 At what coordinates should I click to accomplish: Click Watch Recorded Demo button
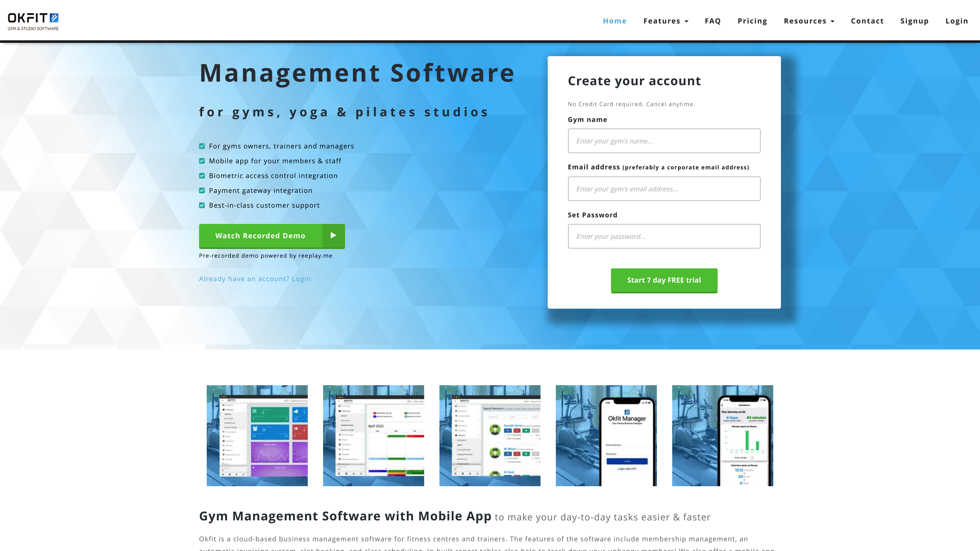point(272,236)
